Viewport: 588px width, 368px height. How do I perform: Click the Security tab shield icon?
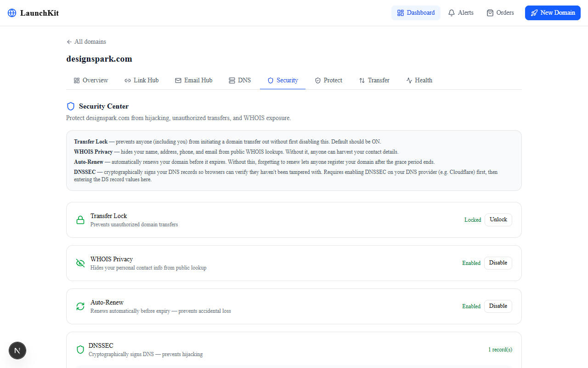click(271, 80)
